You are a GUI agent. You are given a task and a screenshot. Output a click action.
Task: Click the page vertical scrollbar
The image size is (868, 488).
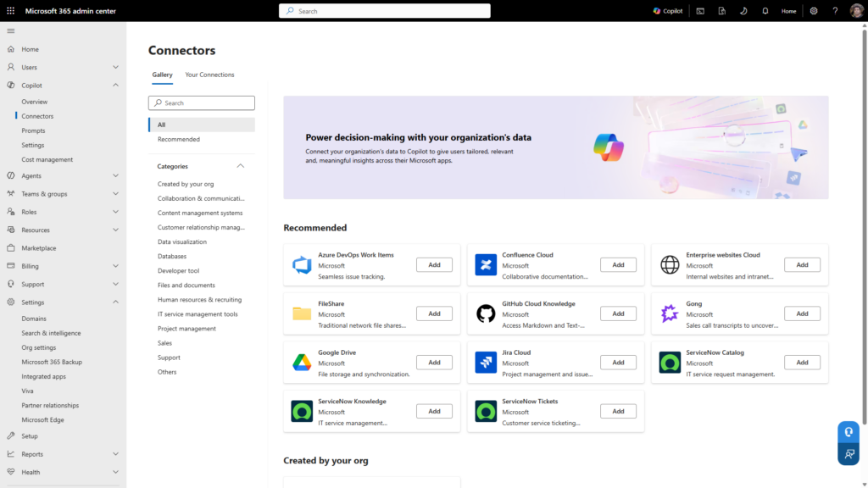(864, 227)
